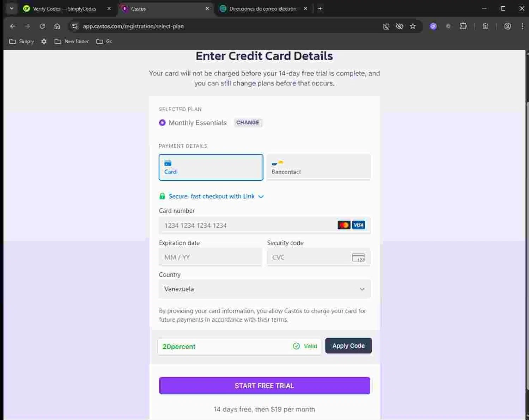
Task: Click the 14 days free, then $19 text
Action: (264, 409)
